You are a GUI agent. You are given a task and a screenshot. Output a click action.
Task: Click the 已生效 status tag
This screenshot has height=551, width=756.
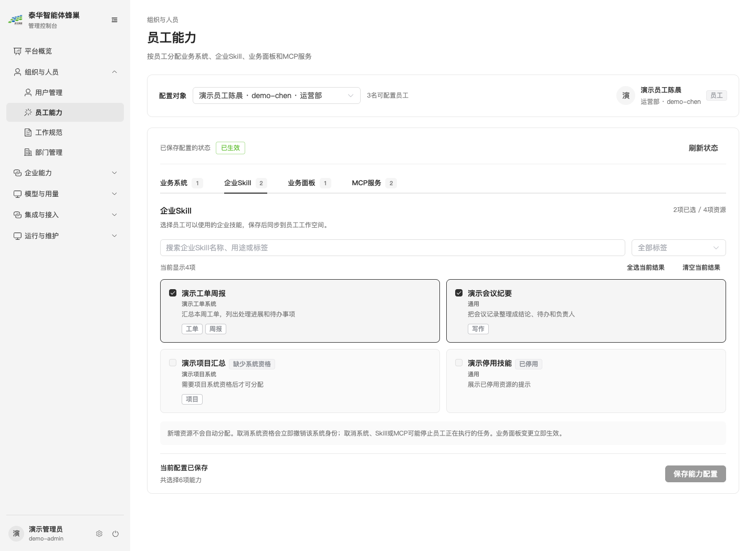pos(230,148)
